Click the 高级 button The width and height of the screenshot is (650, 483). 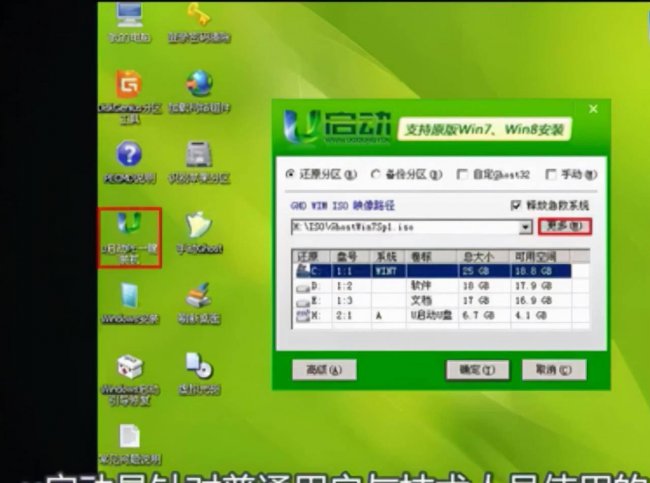324,369
